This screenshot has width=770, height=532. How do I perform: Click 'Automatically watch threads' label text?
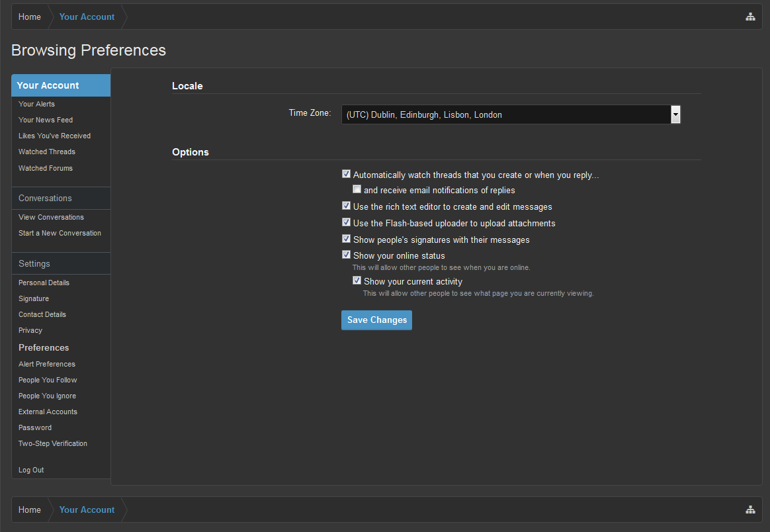[476, 175]
